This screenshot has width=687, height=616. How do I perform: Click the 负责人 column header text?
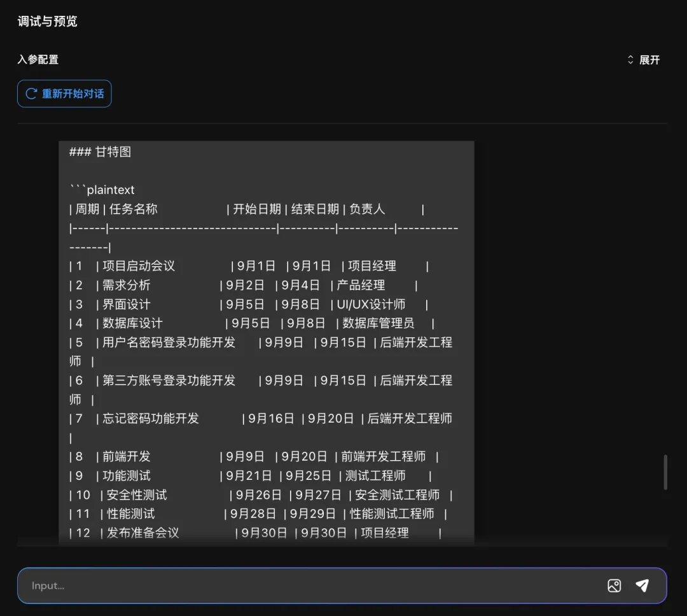[367, 209]
